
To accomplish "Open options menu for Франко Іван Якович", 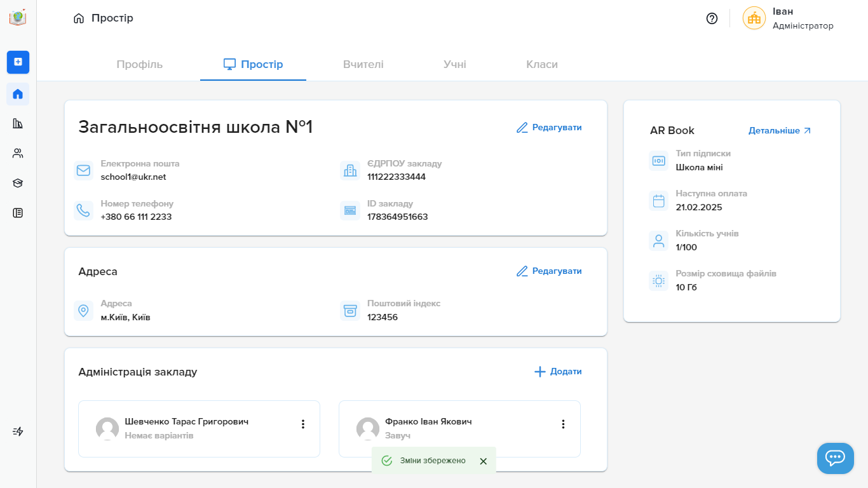I will (563, 424).
